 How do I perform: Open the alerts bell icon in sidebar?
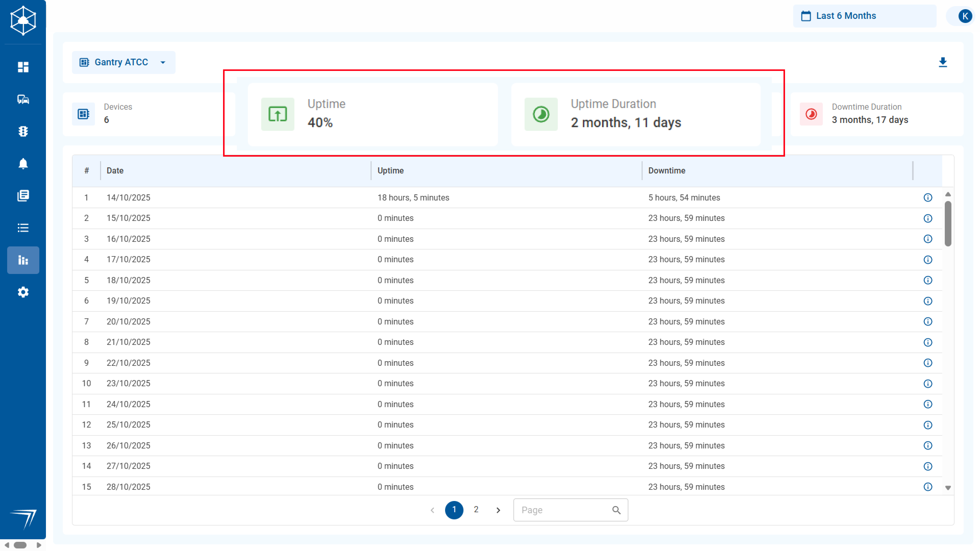click(23, 164)
